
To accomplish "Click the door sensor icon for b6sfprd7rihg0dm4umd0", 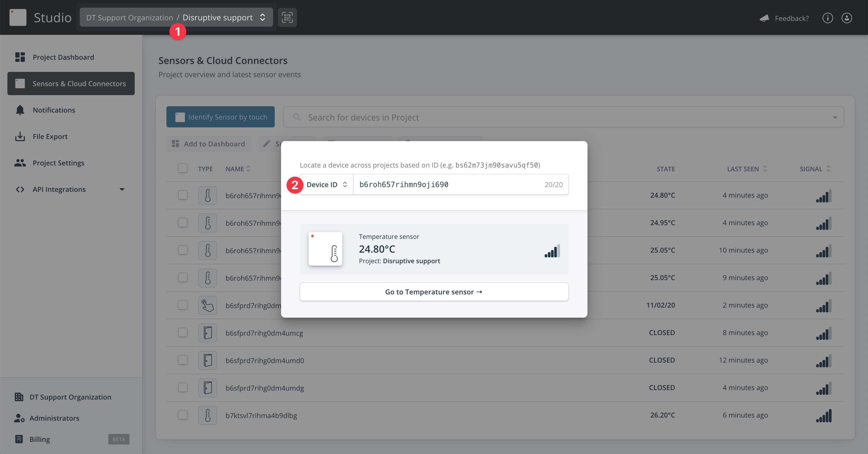I will point(208,360).
